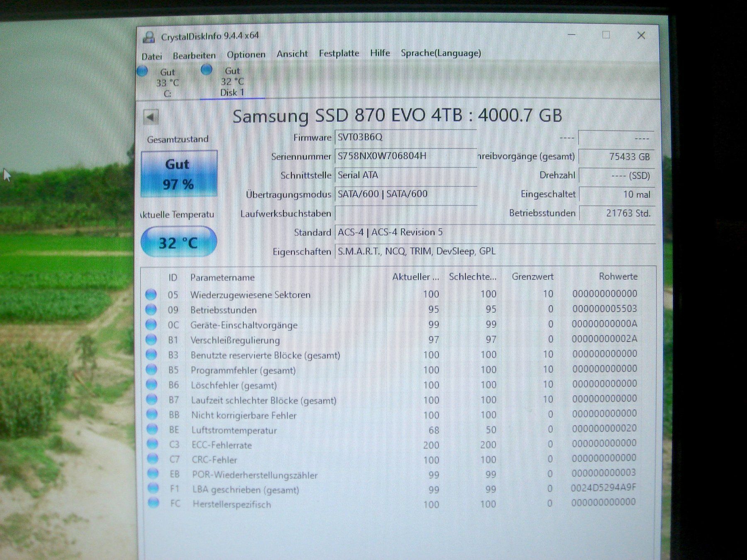Click status icon of CRC-Fehler row
Screen dimensions: 747x560
153,459
